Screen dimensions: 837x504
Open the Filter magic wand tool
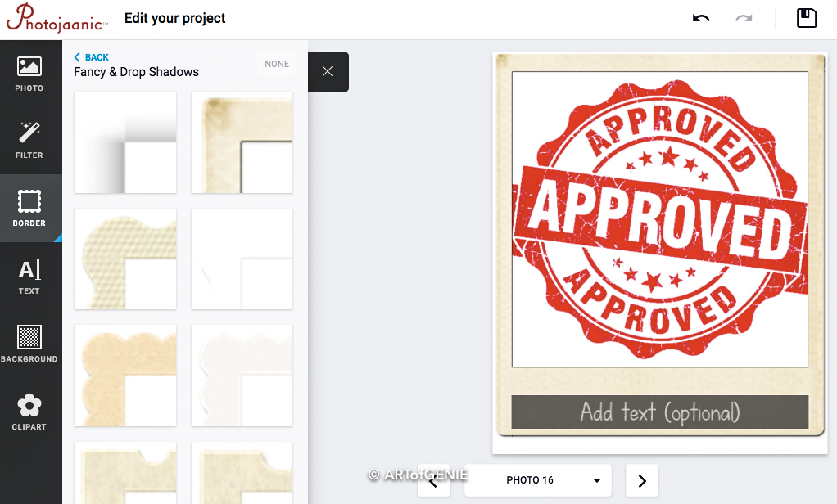(29, 140)
